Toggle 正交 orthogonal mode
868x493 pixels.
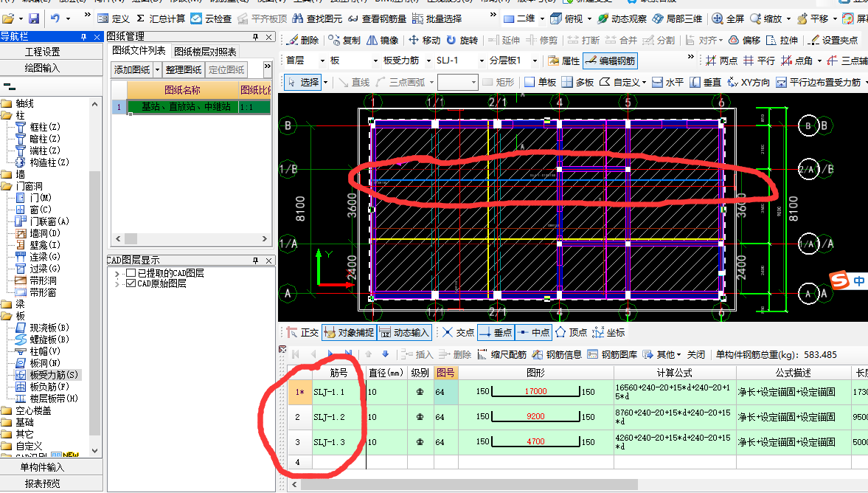coord(303,332)
